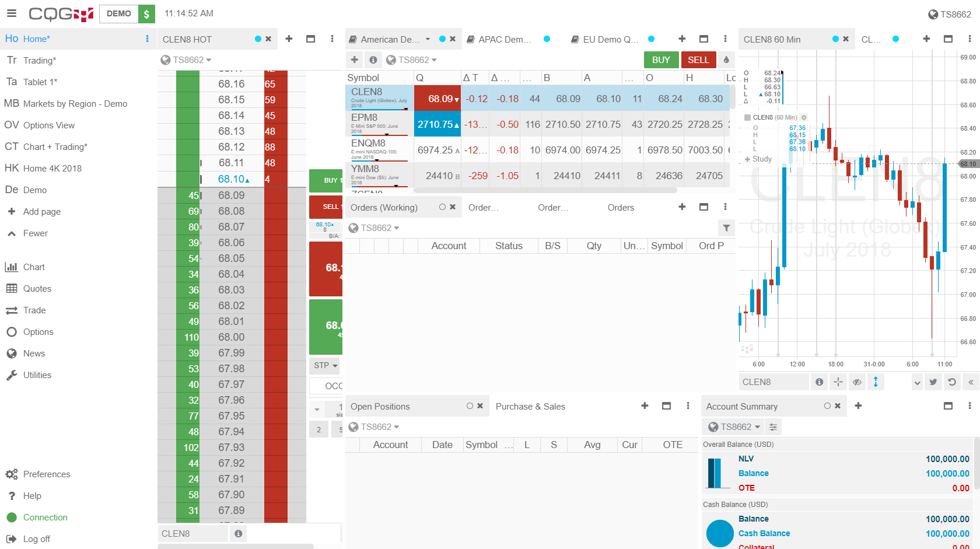This screenshot has height=549, width=980.
Task: Open Account Summary settings sliders icon
Action: [773, 427]
